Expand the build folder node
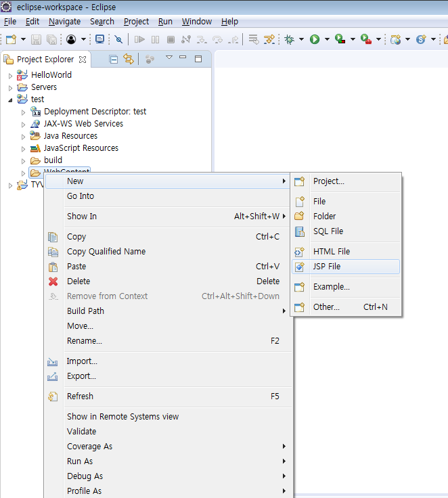Viewport: 448px width, 498px height. 23,161
